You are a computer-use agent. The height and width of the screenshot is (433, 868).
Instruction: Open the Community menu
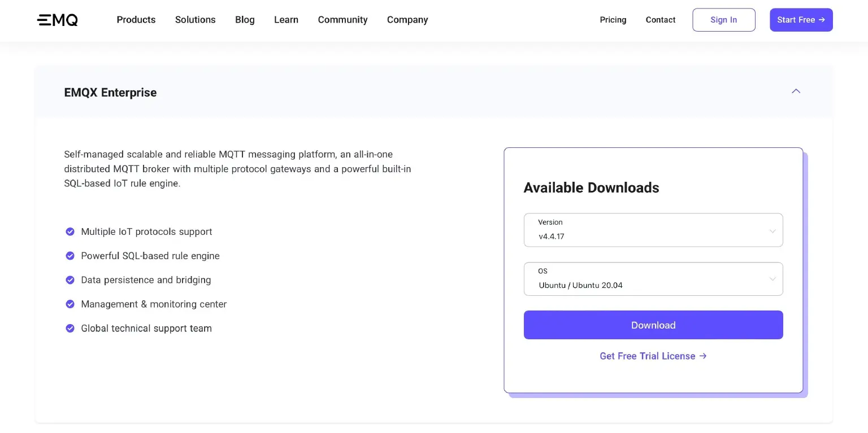pos(342,20)
